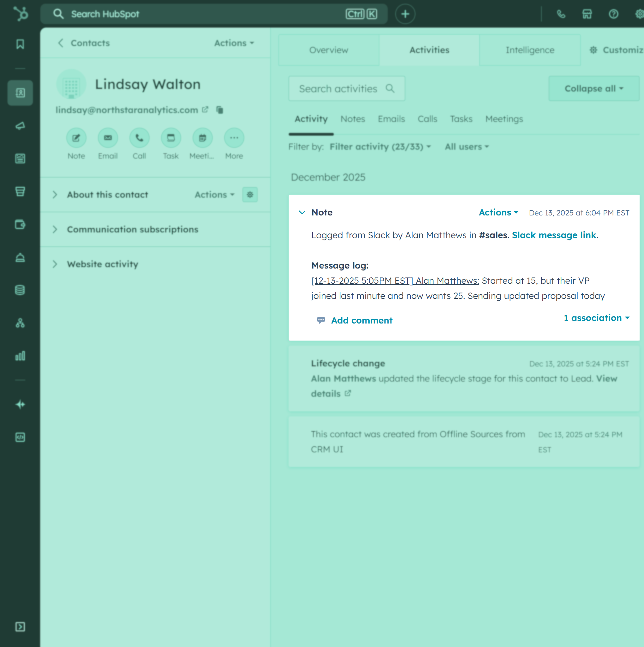644x647 pixels.
Task: Open the external link icon next to lindsay@northstaranalytics.com
Action: coord(205,110)
